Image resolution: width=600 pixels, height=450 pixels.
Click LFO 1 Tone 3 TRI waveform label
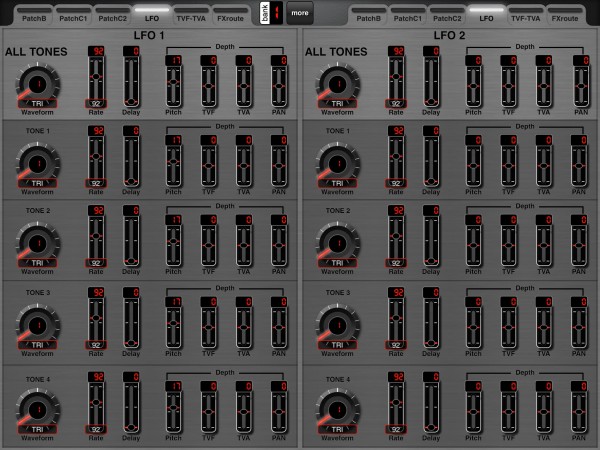38,345
